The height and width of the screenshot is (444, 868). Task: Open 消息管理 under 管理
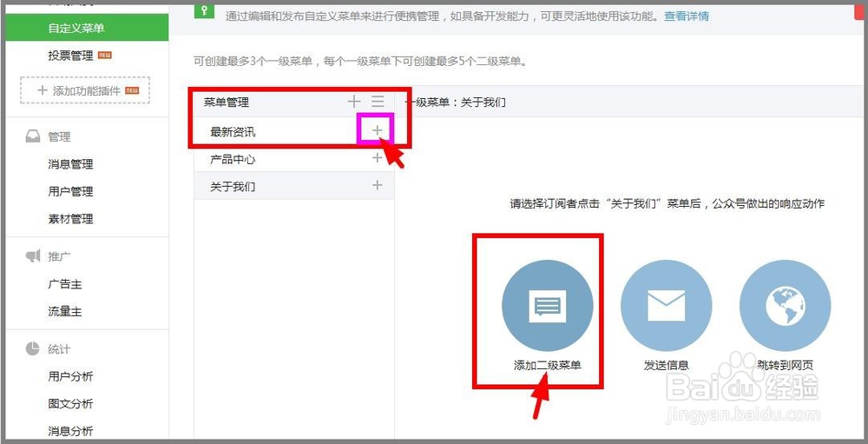[70, 164]
